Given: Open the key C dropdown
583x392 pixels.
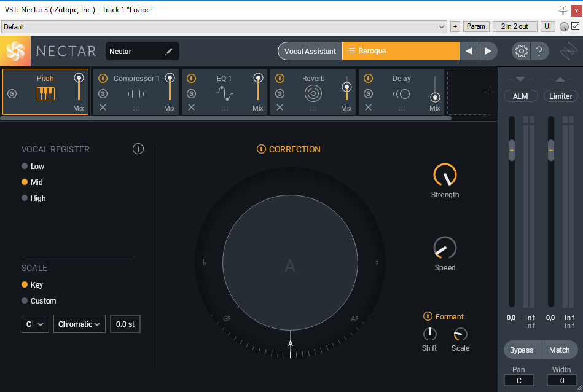Looking at the screenshot, I should [35, 324].
